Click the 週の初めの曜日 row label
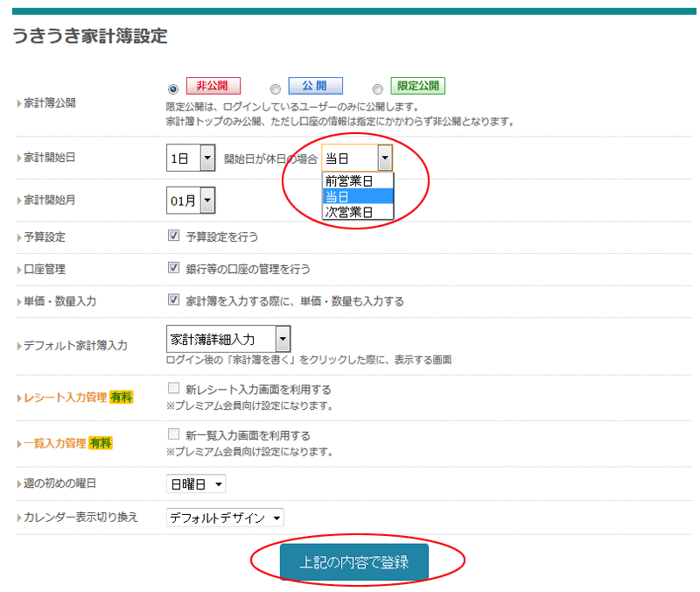The width and height of the screenshot is (700, 592). click(x=59, y=483)
